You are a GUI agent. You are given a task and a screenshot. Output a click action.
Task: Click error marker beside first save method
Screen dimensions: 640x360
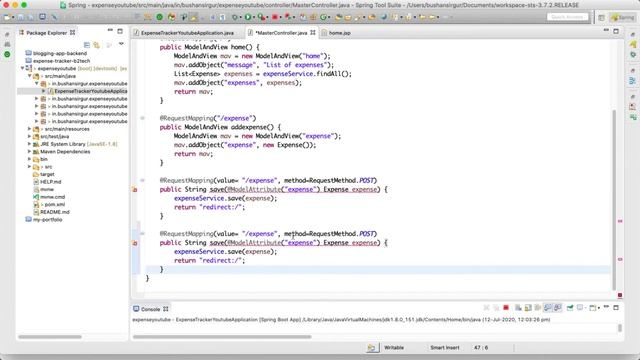coord(135,189)
